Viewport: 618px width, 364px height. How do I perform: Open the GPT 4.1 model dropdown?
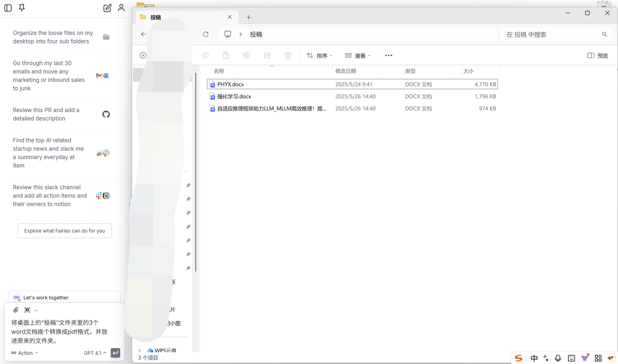[x=95, y=353]
